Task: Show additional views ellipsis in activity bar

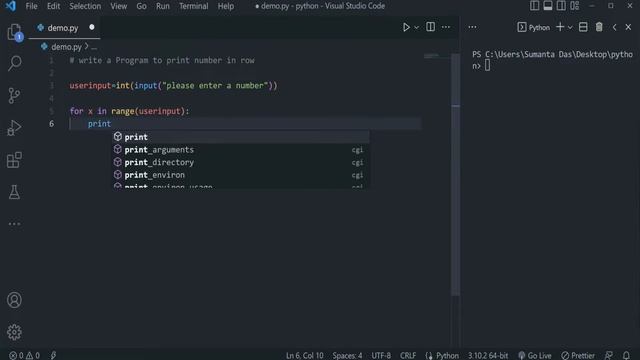Action: [14, 224]
